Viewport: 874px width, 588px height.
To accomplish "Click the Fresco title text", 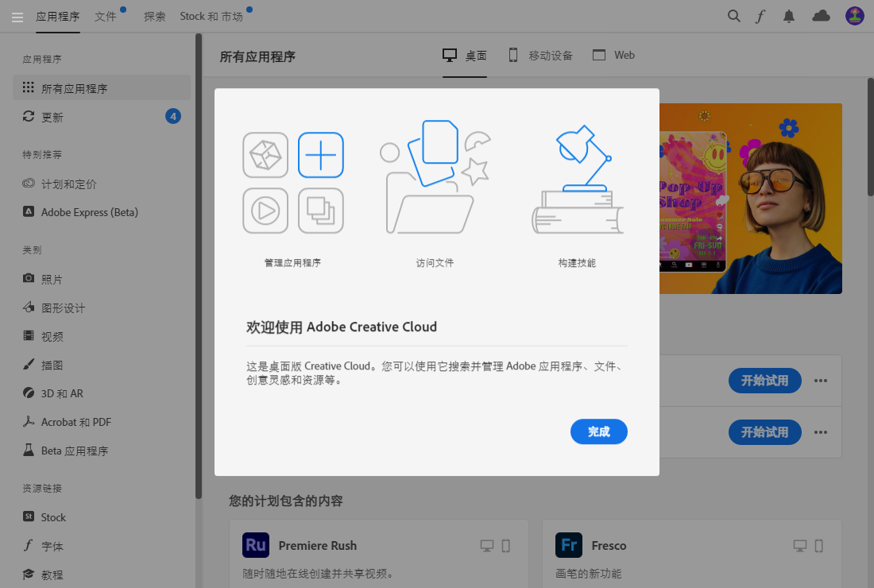I will click(x=609, y=546).
